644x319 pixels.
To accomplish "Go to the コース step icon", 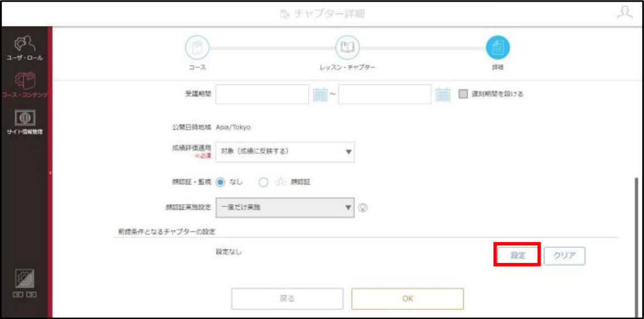I will 197,48.
